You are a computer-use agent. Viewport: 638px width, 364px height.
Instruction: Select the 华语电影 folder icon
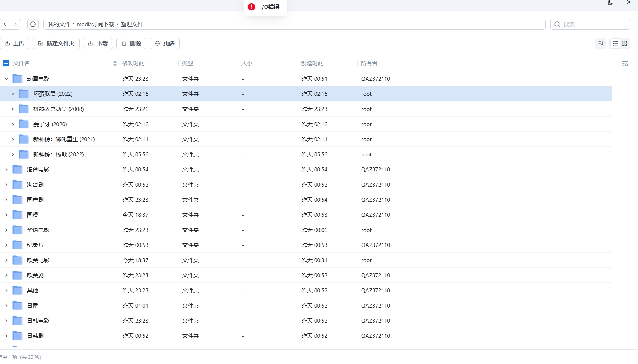[x=18, y=230]
